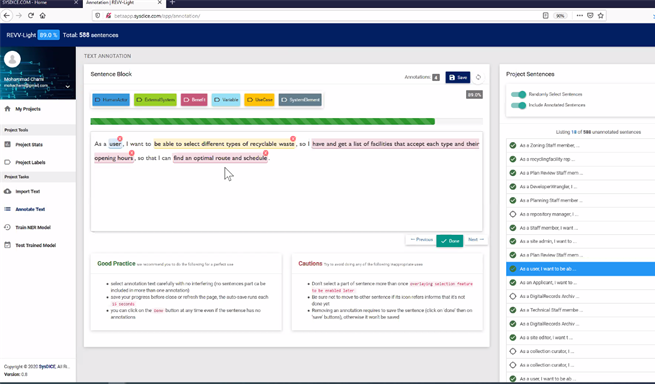655x384 pixels.
Task: Open the page actions three-dots menu
Action: point(579,15)
